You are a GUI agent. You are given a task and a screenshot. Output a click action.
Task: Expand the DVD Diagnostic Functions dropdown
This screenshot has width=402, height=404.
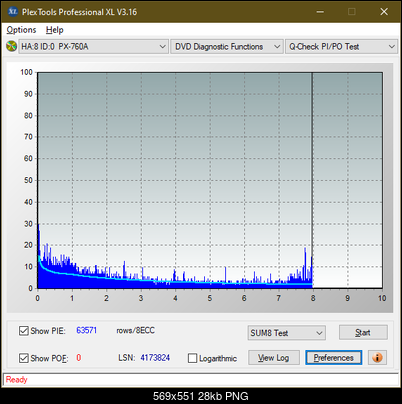click(x=227, y=47)
